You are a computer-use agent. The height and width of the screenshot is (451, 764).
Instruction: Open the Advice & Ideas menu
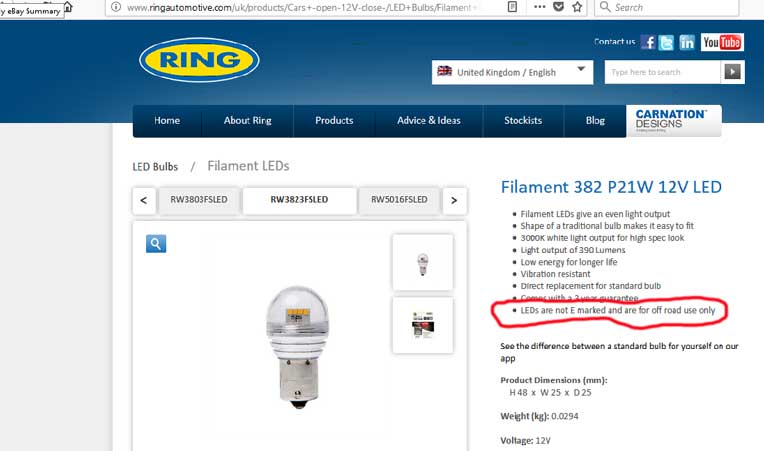tap(428, 121)
